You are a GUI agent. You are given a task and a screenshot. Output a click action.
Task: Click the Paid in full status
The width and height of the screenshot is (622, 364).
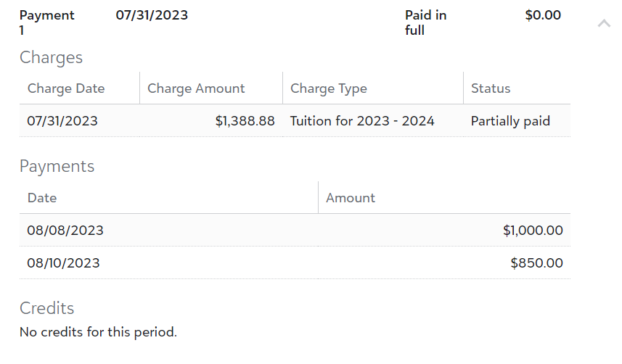click(425, 22)
